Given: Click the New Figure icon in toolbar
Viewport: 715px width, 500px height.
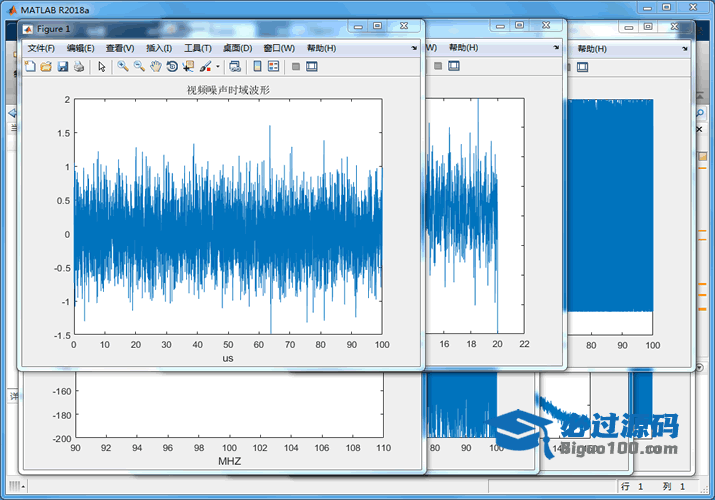Looking at the screenshot, I should coord(29,67).
